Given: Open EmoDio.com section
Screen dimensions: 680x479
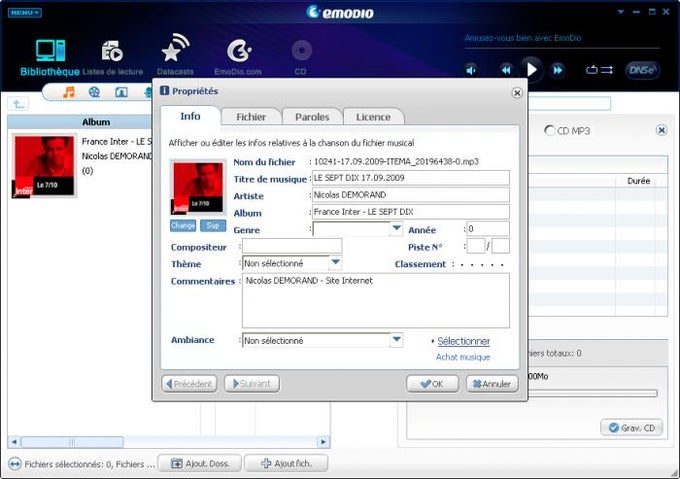Looking at the screenshot, I should (238, 57).
